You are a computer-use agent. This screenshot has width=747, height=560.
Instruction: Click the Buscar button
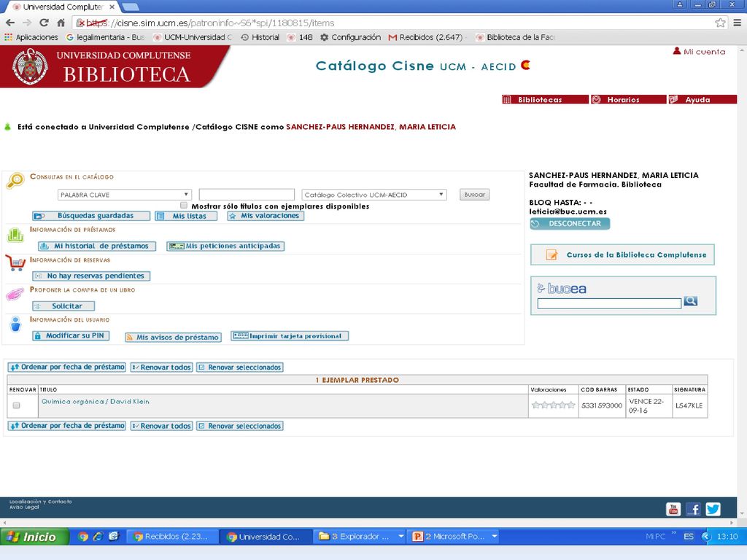(474, 194)
